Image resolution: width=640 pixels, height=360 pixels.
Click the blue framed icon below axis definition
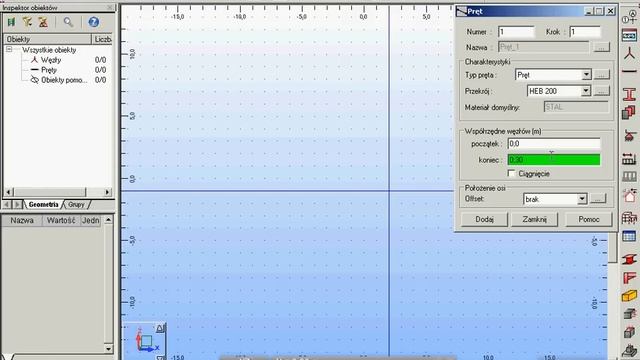coord(629,36)
